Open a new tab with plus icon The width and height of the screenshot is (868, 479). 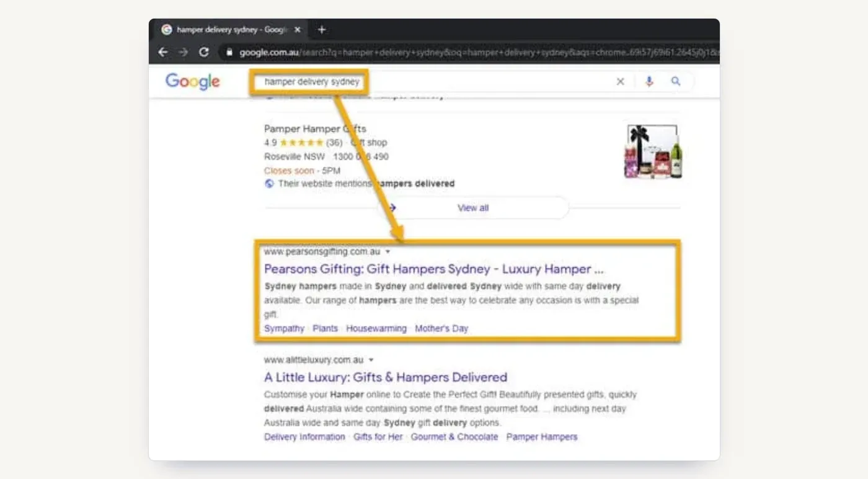pyautogui.click(x=321, y=30)
